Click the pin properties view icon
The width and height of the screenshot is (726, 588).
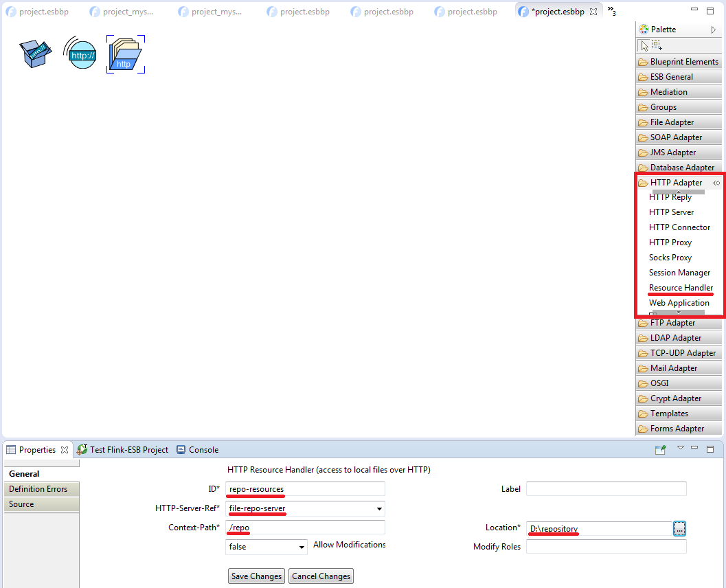point(660,450)
